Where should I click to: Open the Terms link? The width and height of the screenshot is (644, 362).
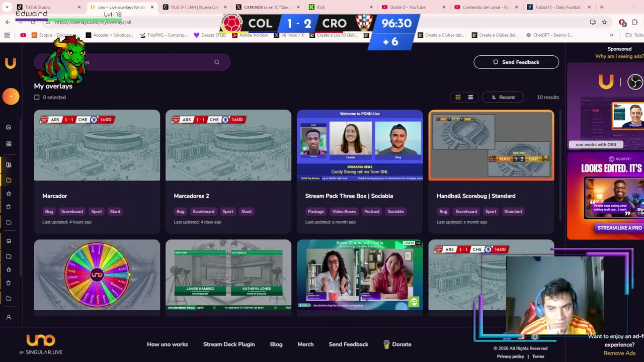(538, 356)
